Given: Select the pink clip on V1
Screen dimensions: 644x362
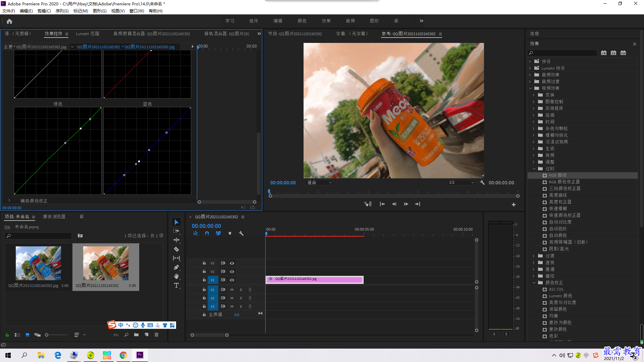Looking at the screenshot, I should 314,280.
